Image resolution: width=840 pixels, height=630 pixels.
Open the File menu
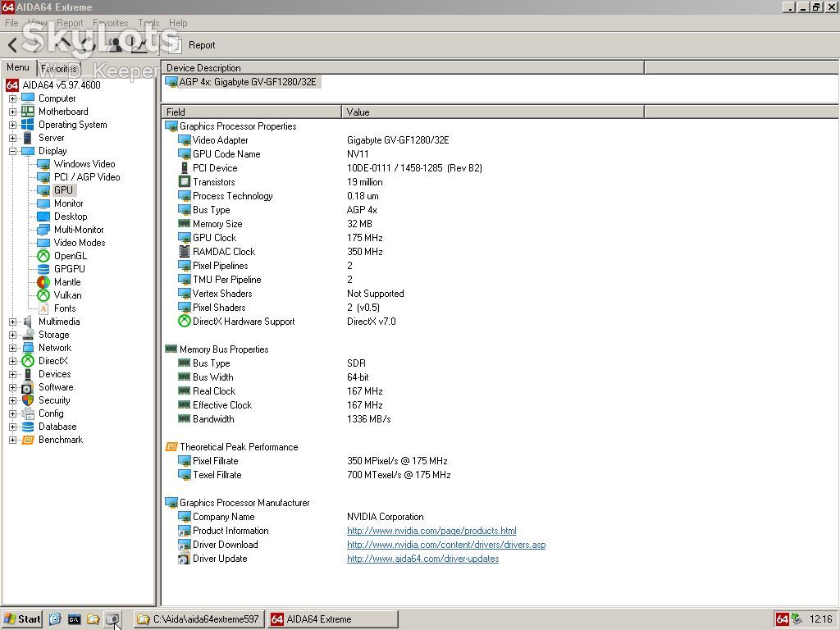click(11, 23)
